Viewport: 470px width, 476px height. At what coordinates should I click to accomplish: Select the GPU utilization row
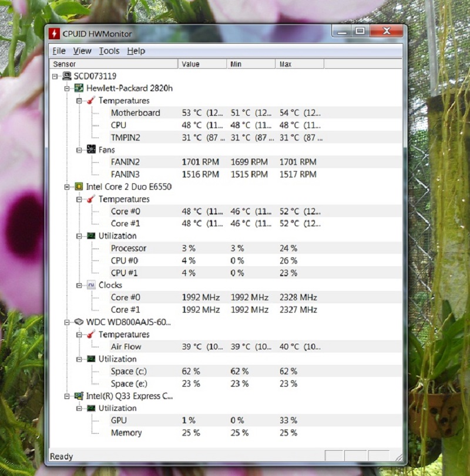(x=256, y=420)
